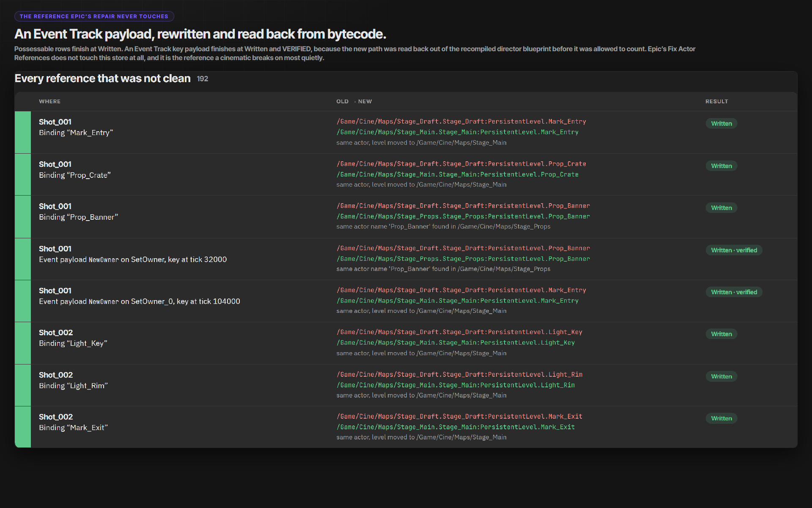
Task: Click Written · verified badge for tick 32000
Action: pyautogui.click(x=734, y=250)
